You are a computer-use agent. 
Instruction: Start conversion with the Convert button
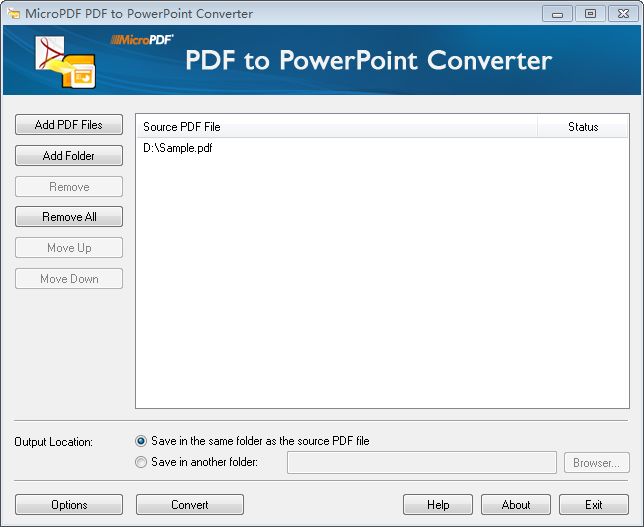click(190, 504)
